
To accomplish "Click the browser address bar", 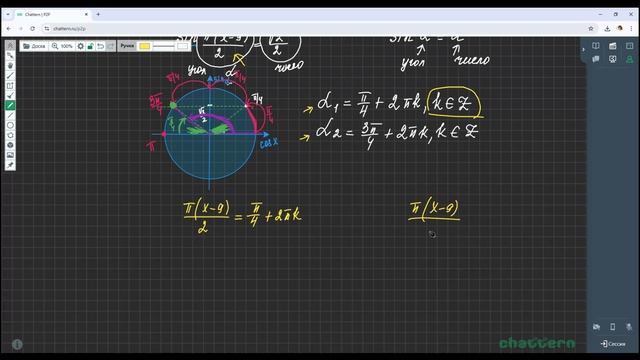I will (x=320, y=29).
